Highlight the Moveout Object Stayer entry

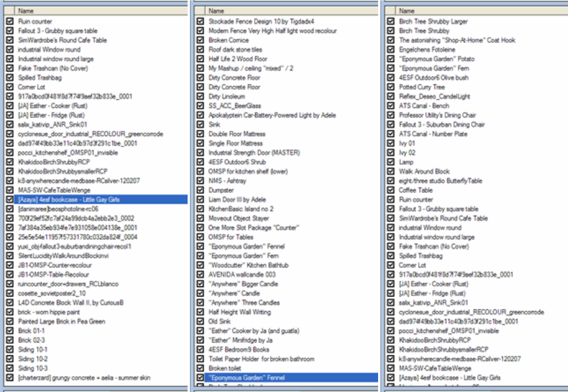[x=239, y=219]
